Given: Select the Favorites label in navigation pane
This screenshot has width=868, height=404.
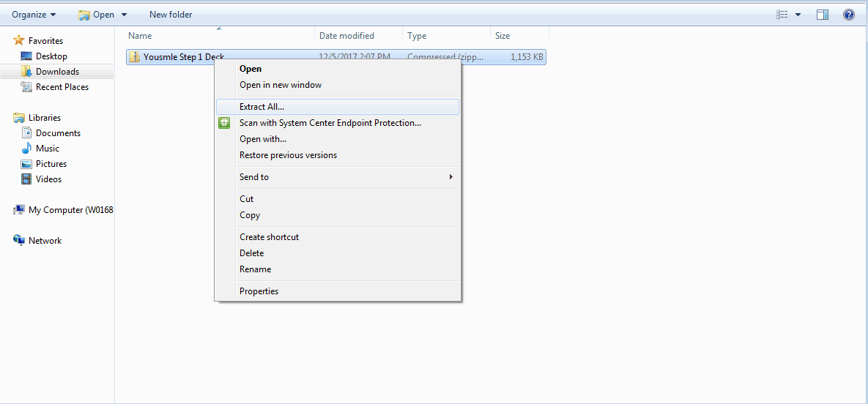Looking at the screenshot, I should click(46, 41).
